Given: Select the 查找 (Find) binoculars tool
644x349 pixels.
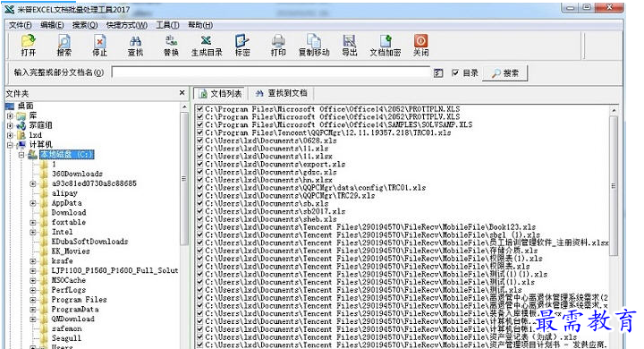Looking at the screenshot, I should 136,46.
